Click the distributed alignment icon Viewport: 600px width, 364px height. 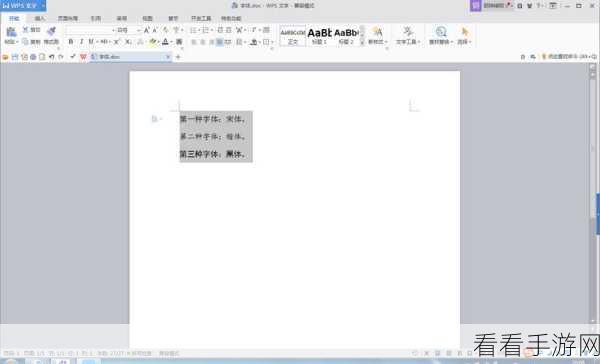228,42
